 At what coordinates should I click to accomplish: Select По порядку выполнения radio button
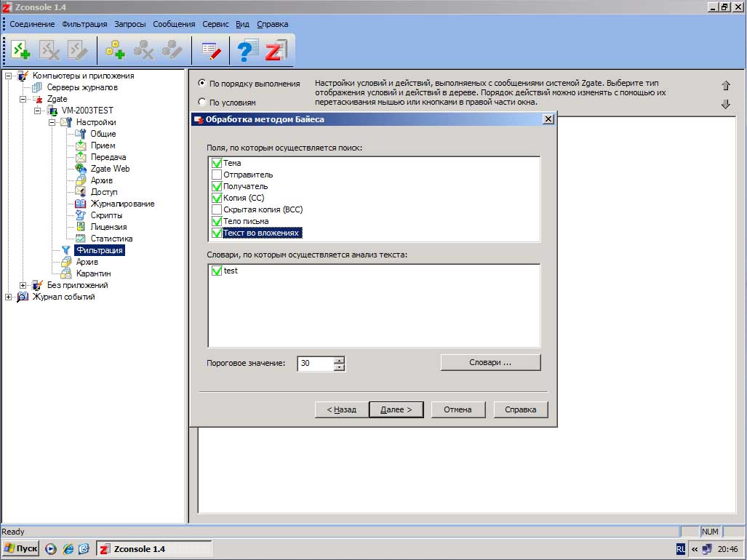[202, 83]
